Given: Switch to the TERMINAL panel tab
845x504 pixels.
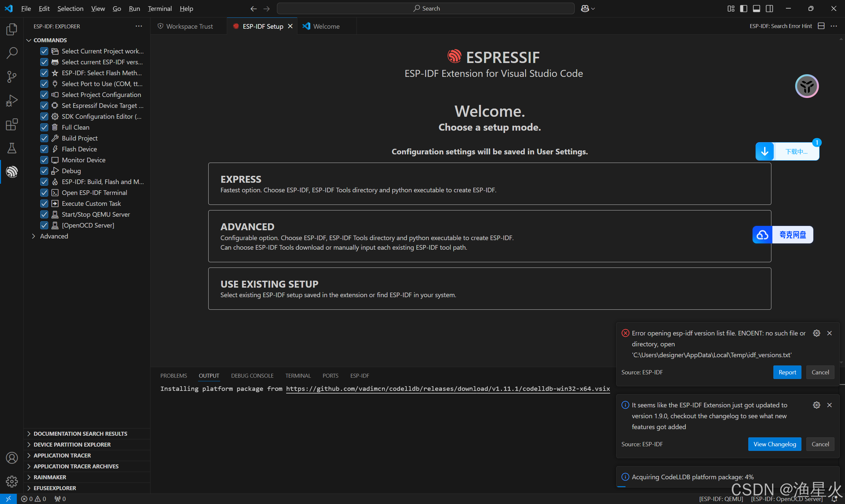Looking at the screenshot, I should tap(298, 376).
